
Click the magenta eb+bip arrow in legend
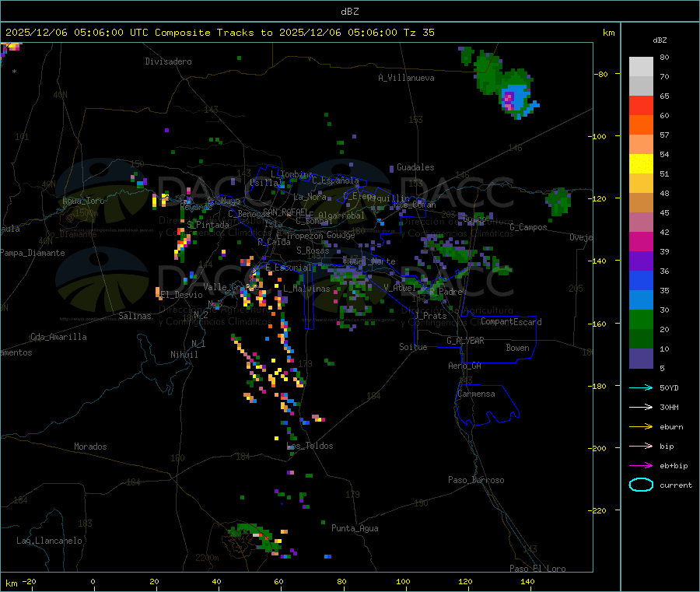(641, 466)
